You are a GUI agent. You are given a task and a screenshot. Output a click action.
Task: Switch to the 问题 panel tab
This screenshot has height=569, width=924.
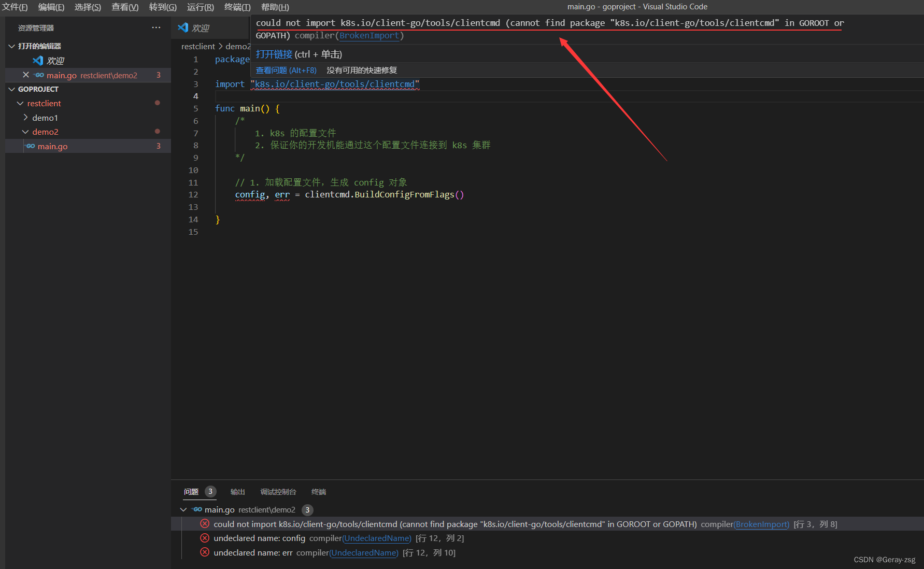tap(191, 492)
